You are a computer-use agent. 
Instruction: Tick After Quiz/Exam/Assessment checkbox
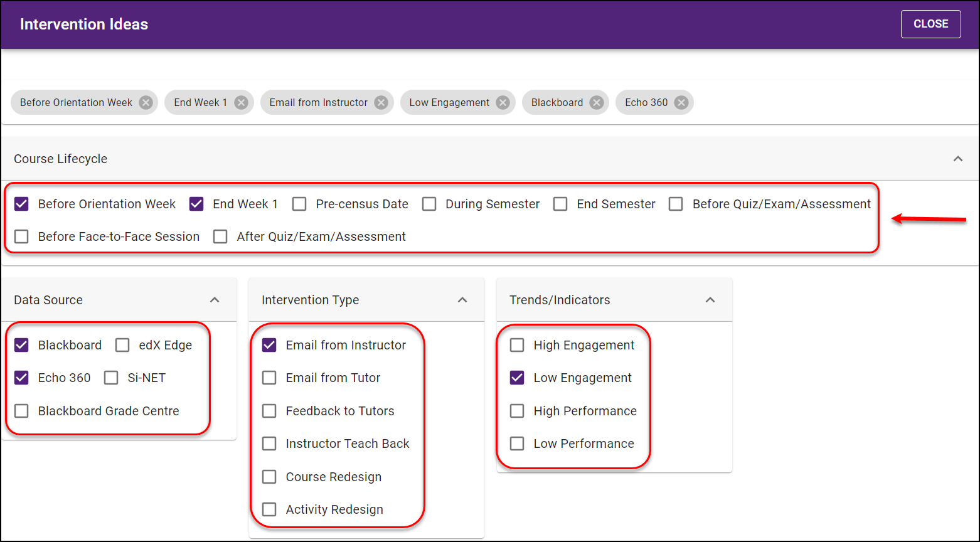tap(220, 236)
